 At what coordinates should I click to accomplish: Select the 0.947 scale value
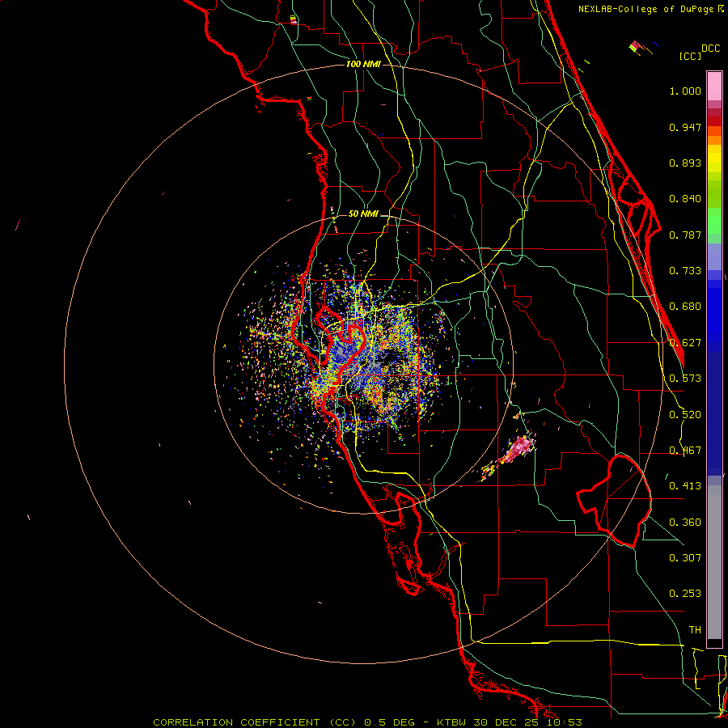tap(685, 127)
